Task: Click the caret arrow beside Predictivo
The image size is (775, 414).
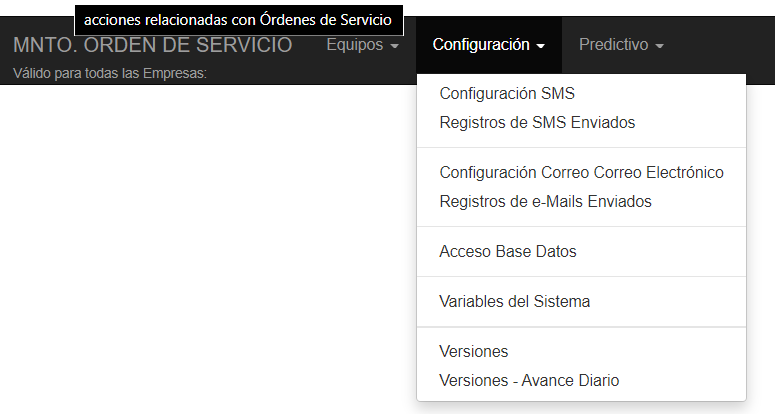Action: [x=660, y=47]
